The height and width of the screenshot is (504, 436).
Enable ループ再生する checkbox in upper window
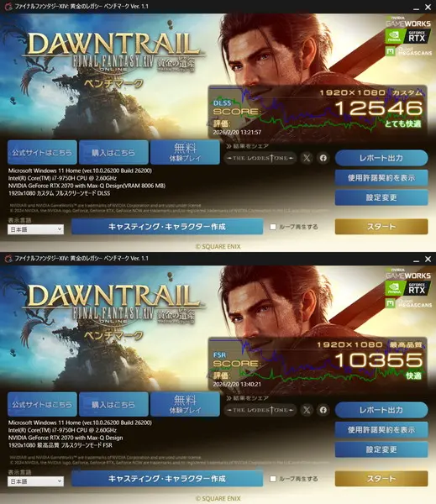[273, 227]
